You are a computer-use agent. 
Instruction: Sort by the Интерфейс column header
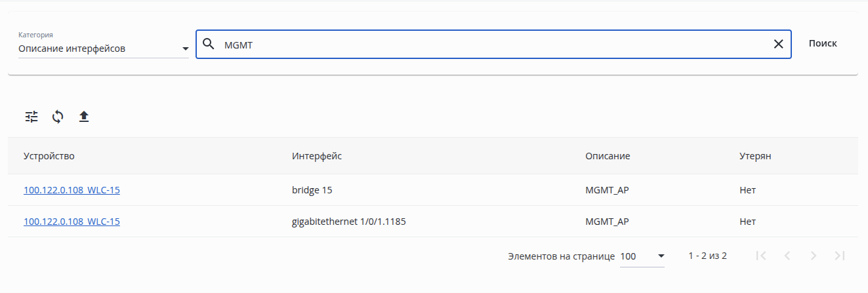click(x=317, y=156)
